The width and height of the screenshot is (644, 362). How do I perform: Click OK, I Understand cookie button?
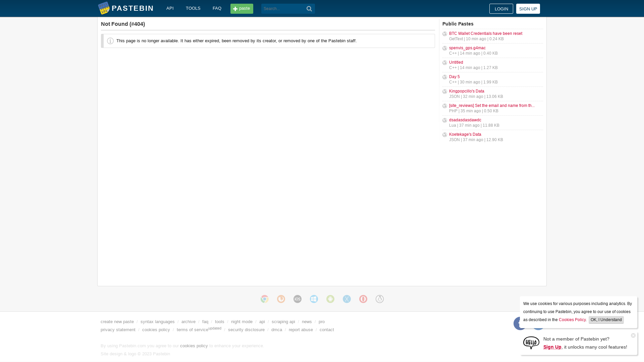pyautogui.click(x=606, y=320)
